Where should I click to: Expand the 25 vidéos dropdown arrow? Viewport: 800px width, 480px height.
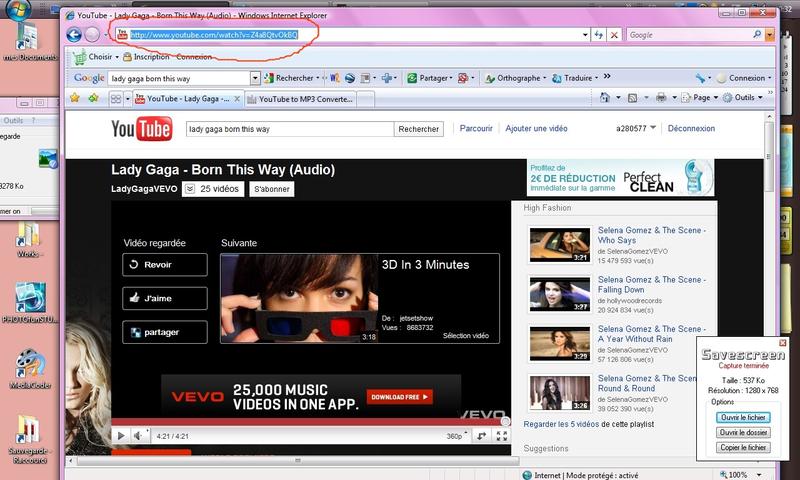[190, 188]
